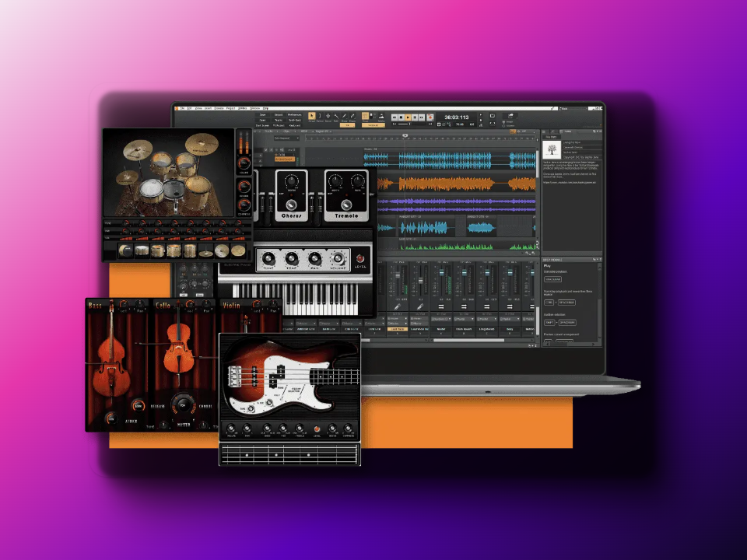Click the transport time display 36:03:113
The height and width of the screenshot is (560, 747).
click(x=457, y=117)
